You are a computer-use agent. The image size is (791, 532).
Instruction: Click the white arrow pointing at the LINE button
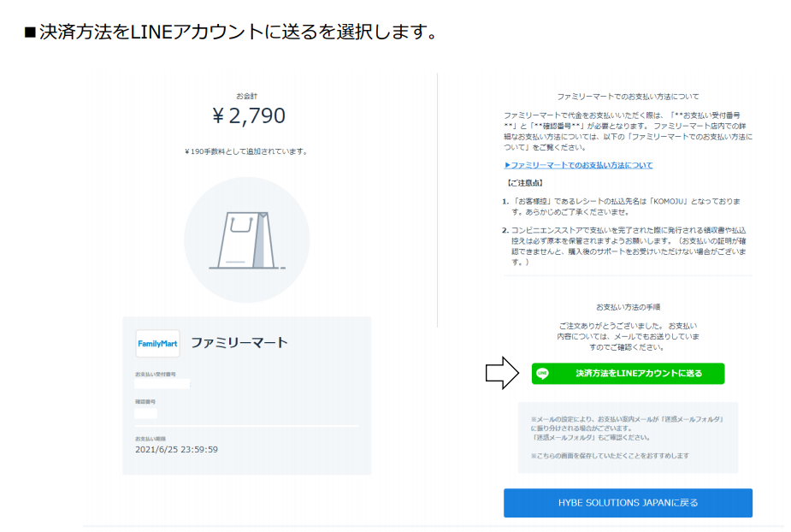click(x=503, y=373)
